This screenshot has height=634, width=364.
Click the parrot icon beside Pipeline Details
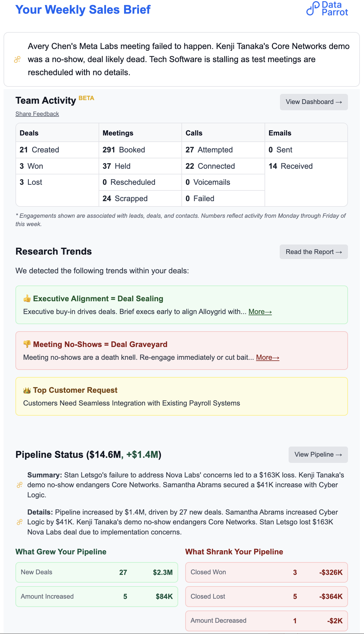click(20, 522)
